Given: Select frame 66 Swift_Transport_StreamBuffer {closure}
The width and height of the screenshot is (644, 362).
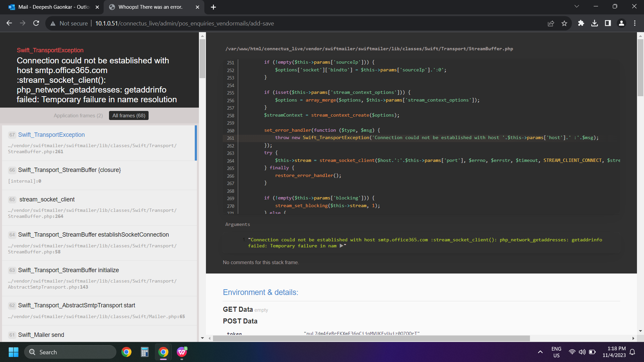Looking at the screenshot, I should click(99, 175).
